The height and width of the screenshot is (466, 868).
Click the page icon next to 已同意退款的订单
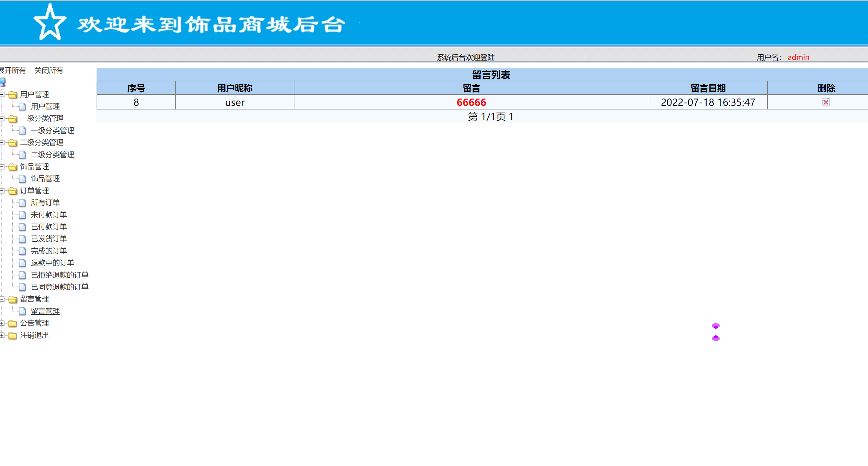coord(22,287)
